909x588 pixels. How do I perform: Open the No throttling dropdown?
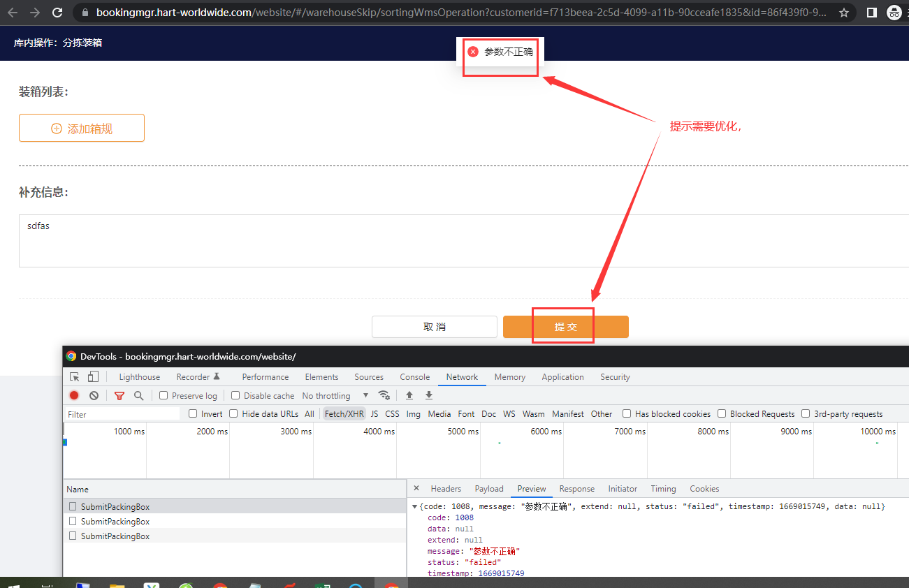point(335,395)
